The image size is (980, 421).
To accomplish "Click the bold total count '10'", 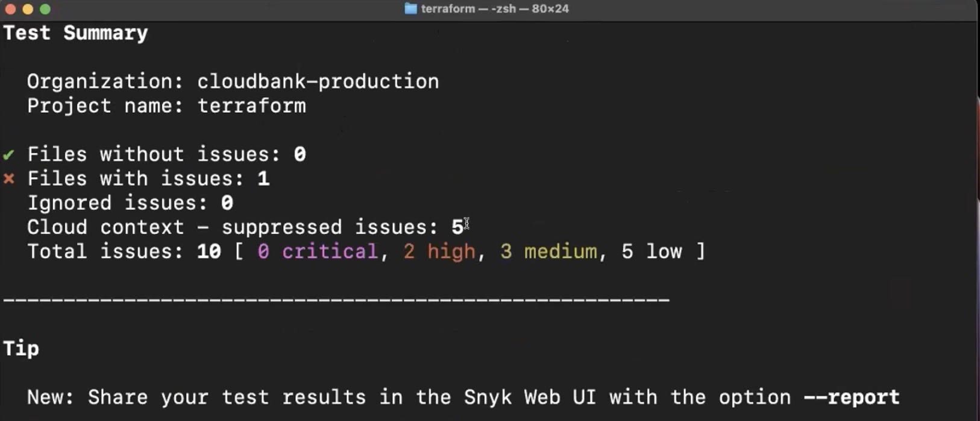I will point(209,252).
